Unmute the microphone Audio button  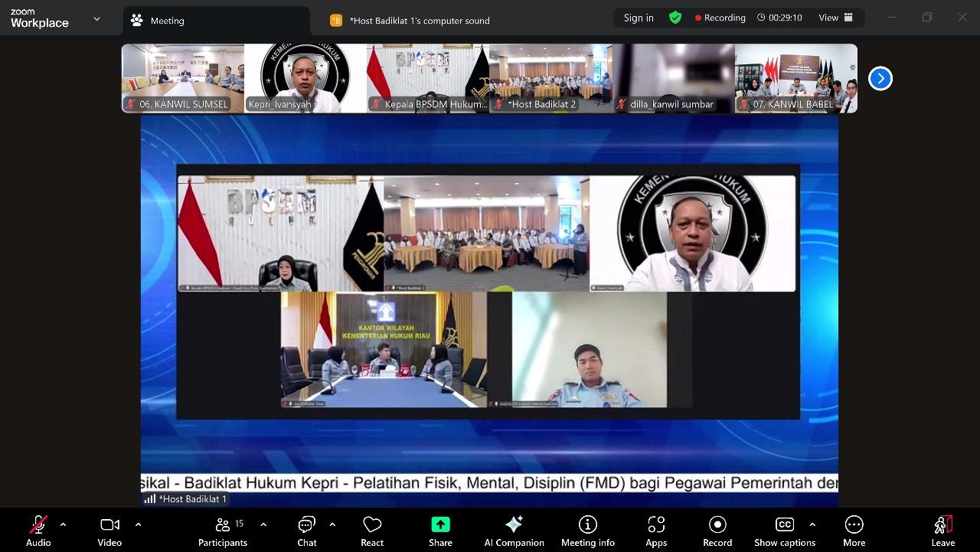(x=38, y=531)
